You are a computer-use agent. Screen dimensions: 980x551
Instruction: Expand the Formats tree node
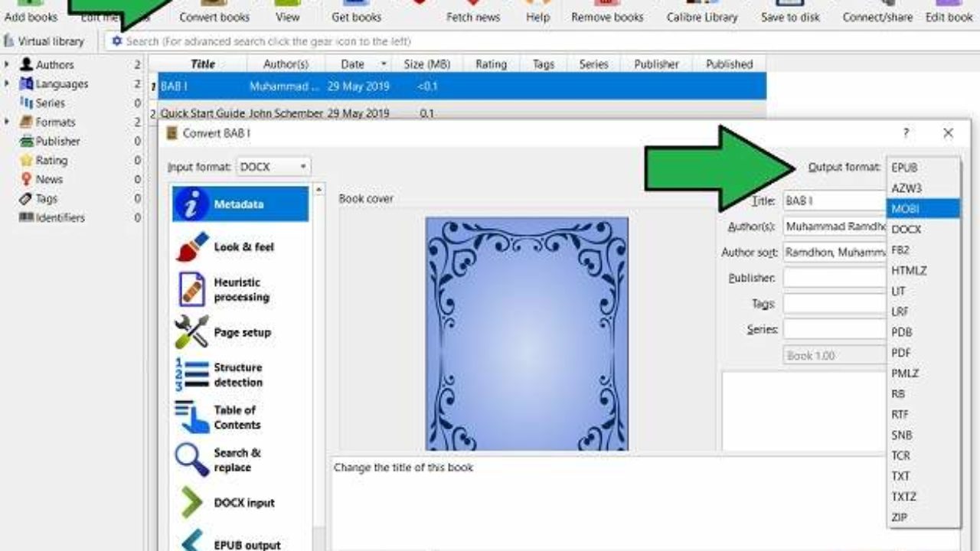[8, 122]
